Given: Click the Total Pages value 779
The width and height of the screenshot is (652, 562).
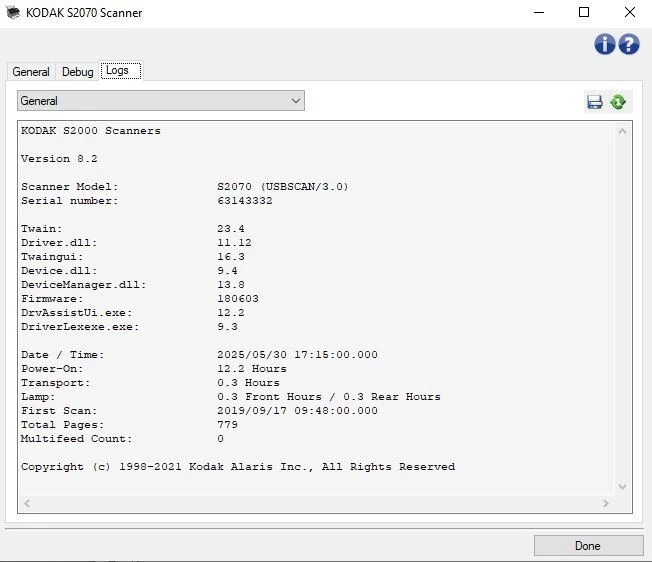Looking at the screenshot, I should pyautogui.click(x=227, y=425).
